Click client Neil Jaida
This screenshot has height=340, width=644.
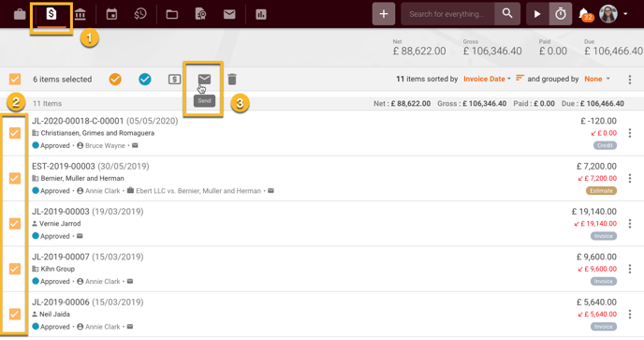pyautogui.click(x=54, y=314)
